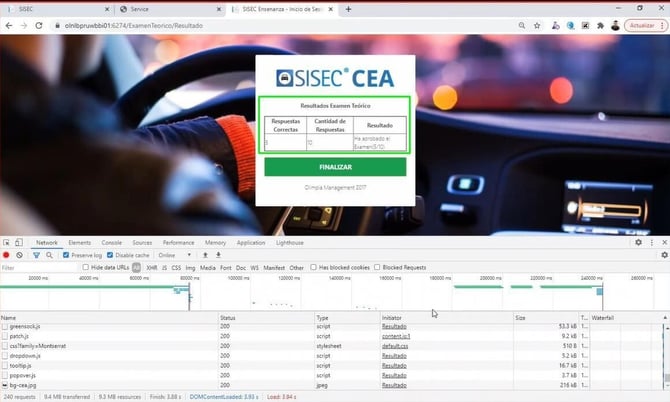Image resolution: width=670 pixels, height=402 pixels.
Task: Go back to the previous page
Action: 9,26
